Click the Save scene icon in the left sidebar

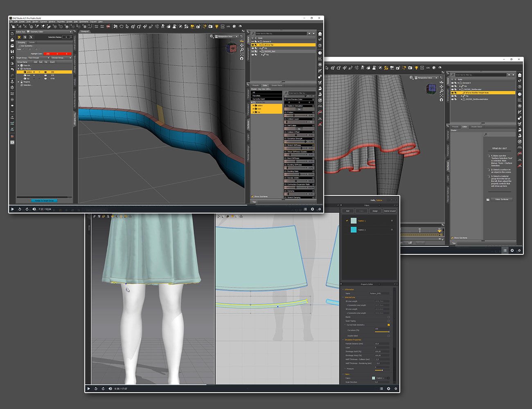(12, 50)
